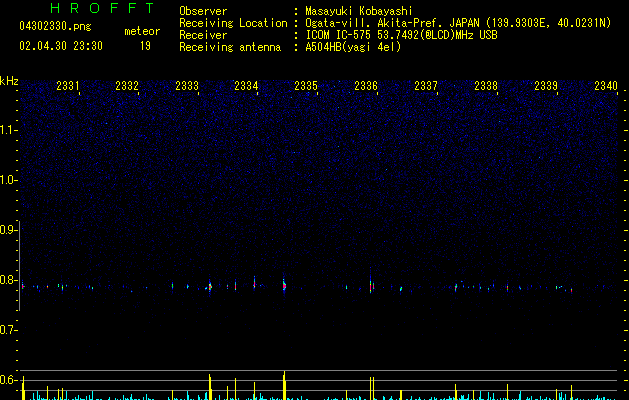This screenshot has height=400, width=629.
Task: Click the timestamp 02.04.30 23:30
Action: point(61,46)
